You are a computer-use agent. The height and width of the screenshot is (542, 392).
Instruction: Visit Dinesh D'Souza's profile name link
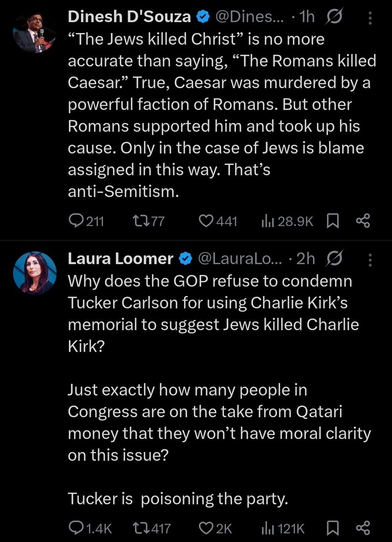[129, 17]
